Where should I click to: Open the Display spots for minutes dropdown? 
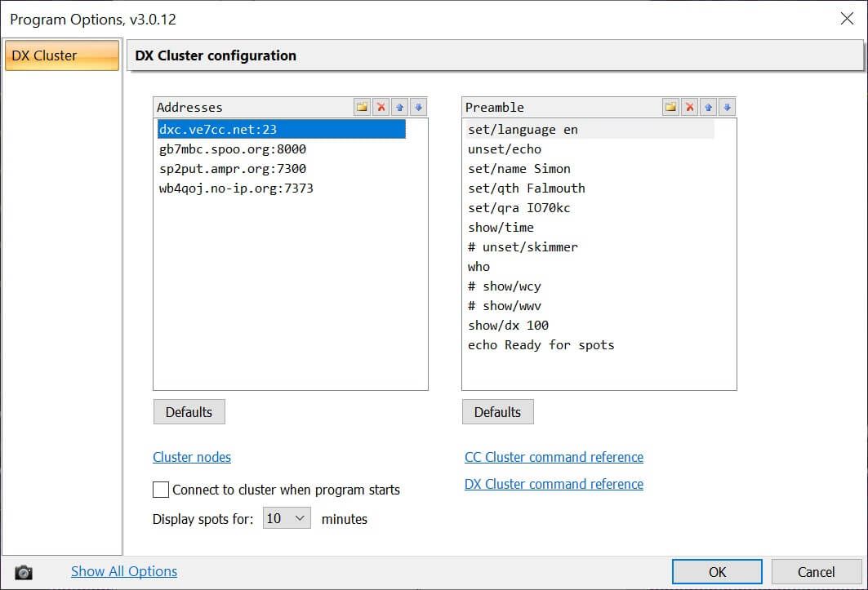click(x=287, y=518)
